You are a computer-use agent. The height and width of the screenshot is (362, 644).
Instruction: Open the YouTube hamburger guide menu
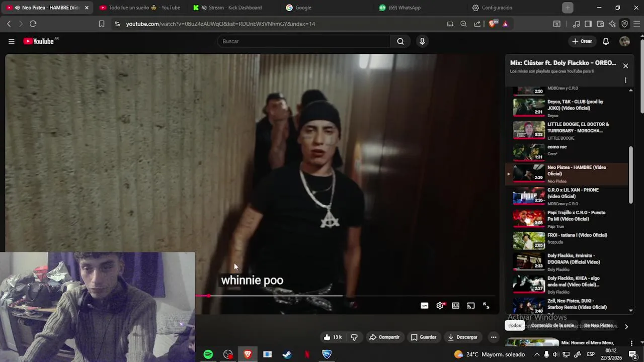[x=12, y=41]
